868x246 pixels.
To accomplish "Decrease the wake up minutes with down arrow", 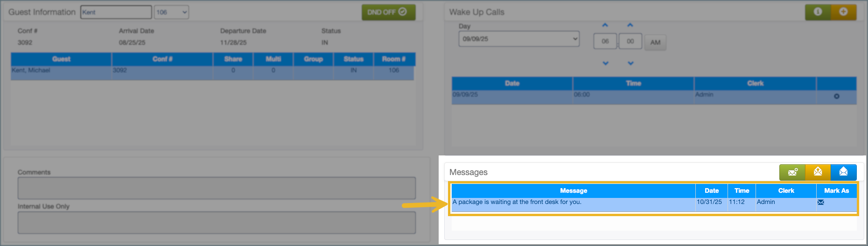I will 630,63.
